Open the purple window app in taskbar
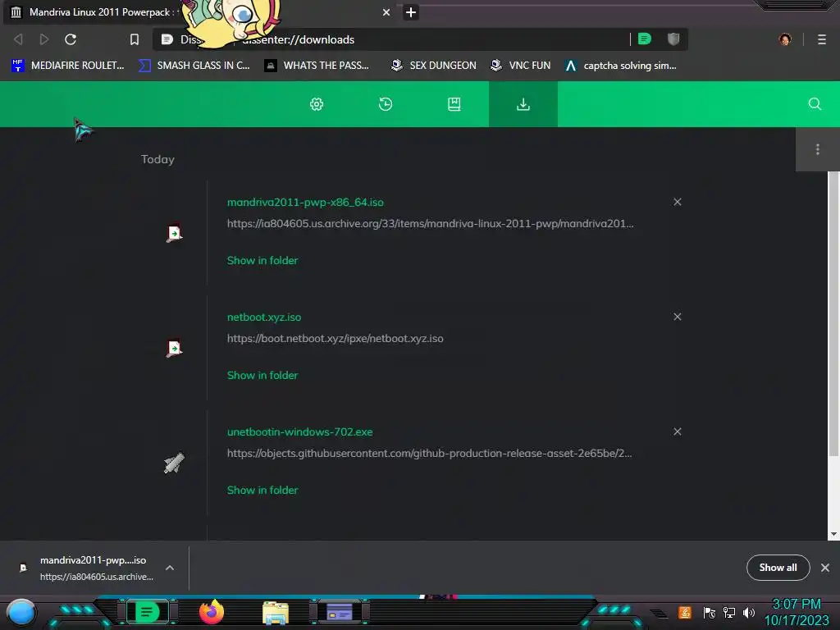 (x=339, y=612)
